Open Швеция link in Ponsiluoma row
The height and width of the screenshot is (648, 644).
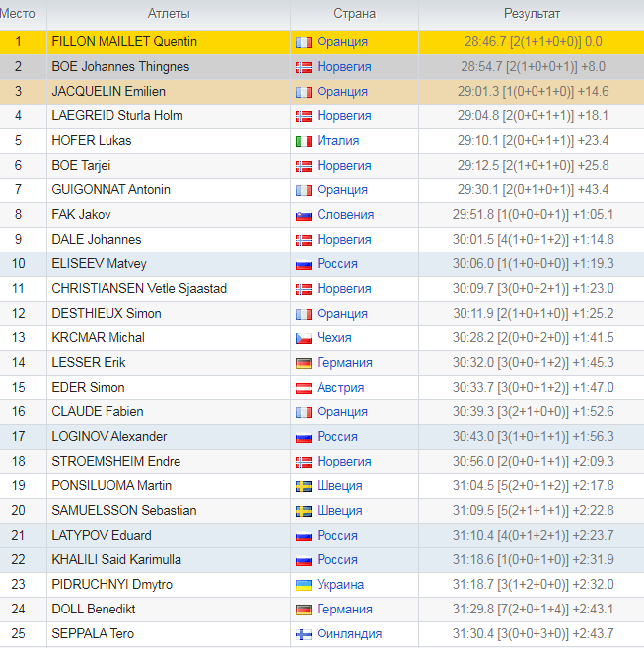[x=339, y=485]
